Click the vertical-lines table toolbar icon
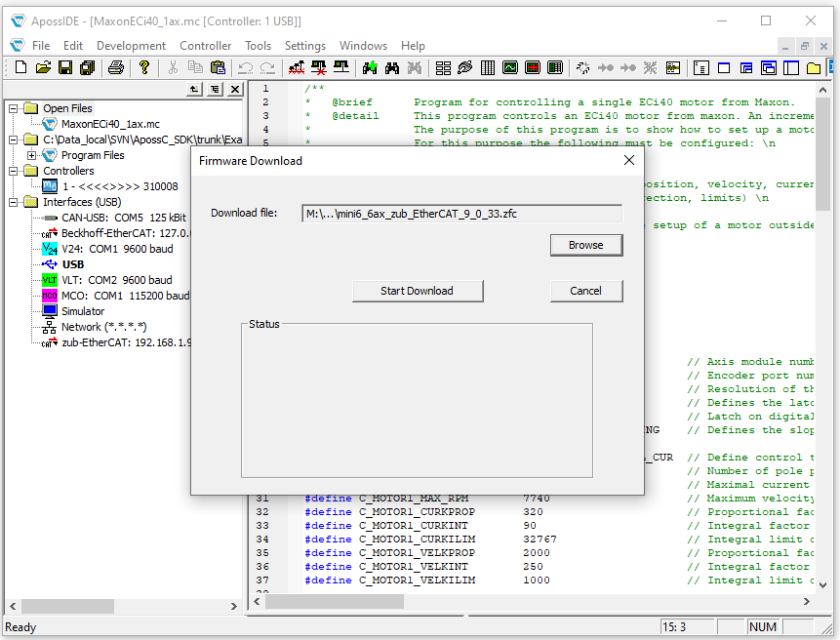840x640 pixels. 488,67
